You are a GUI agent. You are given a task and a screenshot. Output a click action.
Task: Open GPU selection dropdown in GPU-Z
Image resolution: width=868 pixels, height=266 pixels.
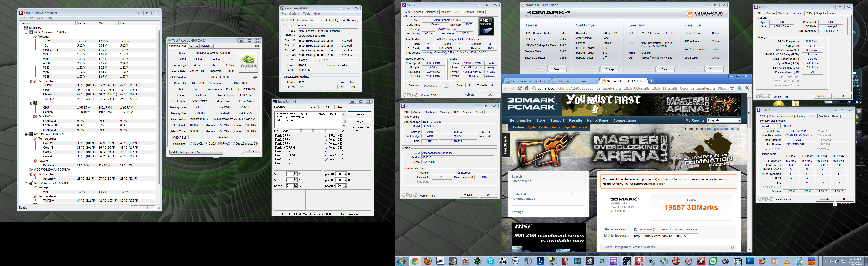coord(196,152)
